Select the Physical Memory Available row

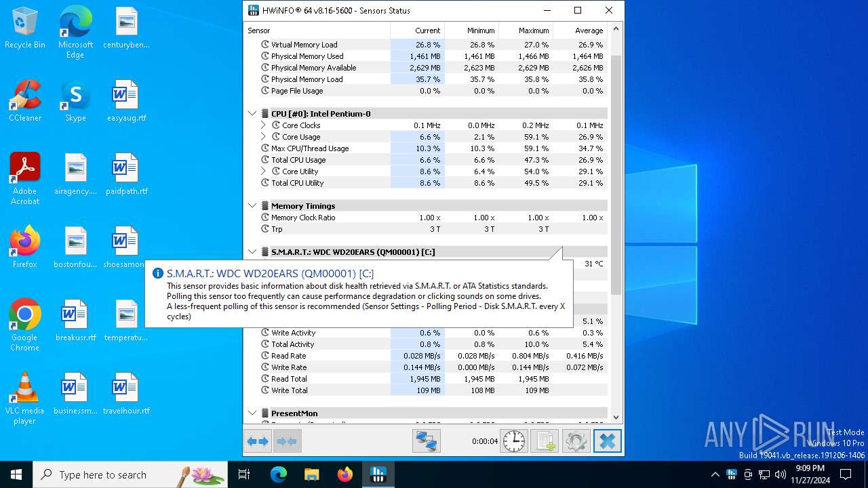click(x=426, y=68)
